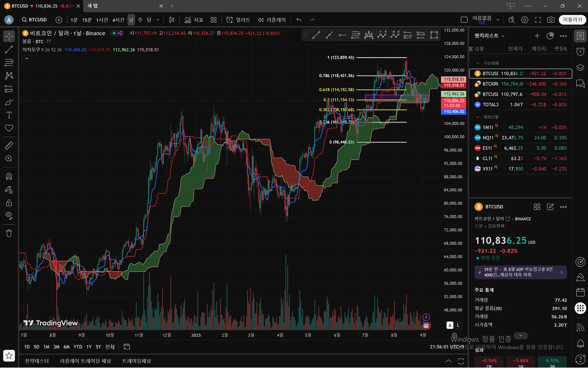This screenshot has height=368, width=588.
Task: Click the 퍼블리쉬 publish button
Action: point(572,20)
